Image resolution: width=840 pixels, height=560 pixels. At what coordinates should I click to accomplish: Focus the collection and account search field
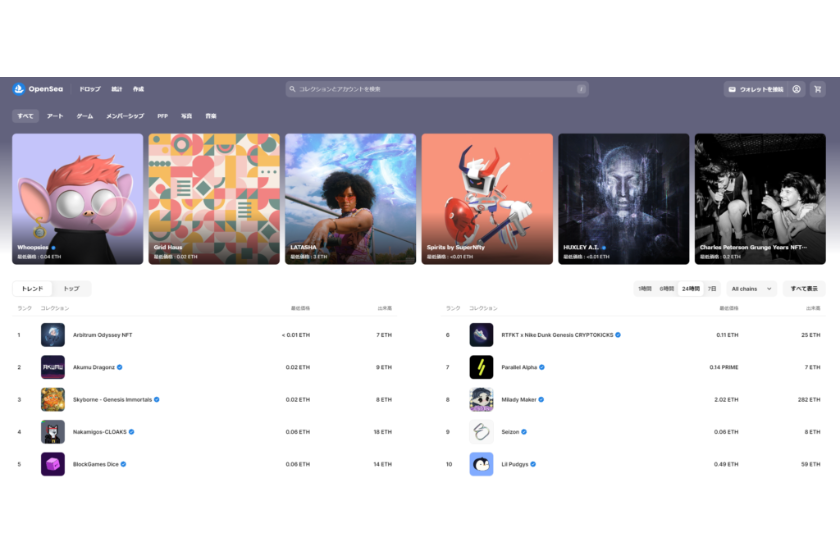437,89
